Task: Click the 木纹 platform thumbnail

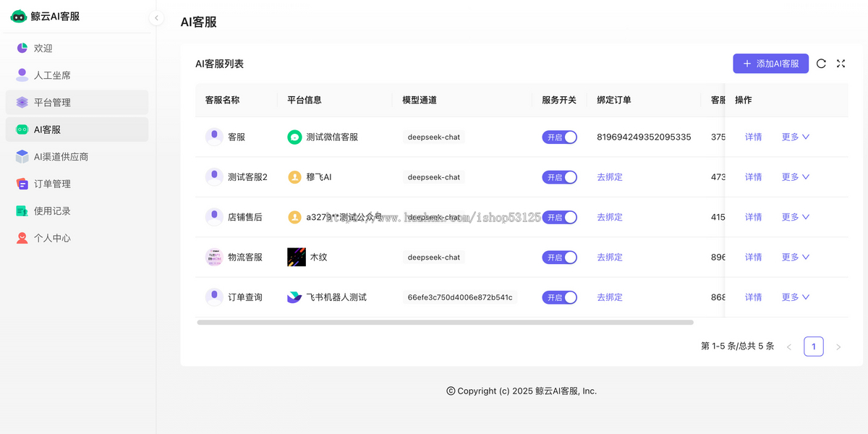Action: [x=297, y=257]
